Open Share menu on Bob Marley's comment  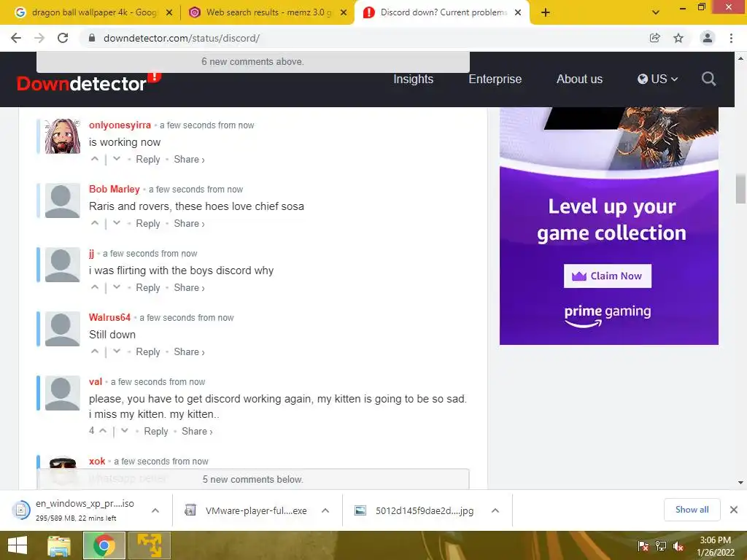189,224
